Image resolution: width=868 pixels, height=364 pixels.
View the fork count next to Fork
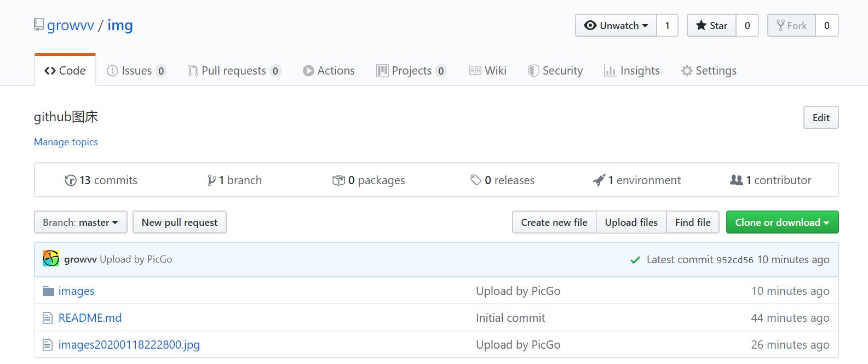(x=827, y=25)
